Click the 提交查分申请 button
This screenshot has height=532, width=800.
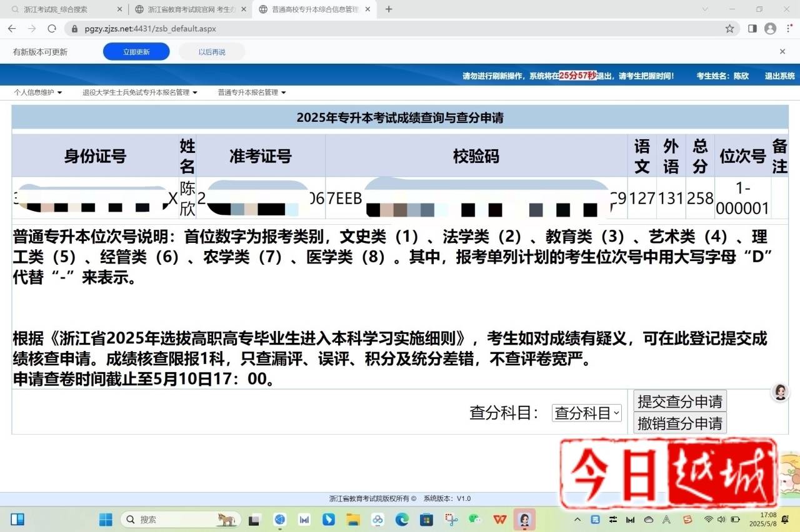coord(679,401)
